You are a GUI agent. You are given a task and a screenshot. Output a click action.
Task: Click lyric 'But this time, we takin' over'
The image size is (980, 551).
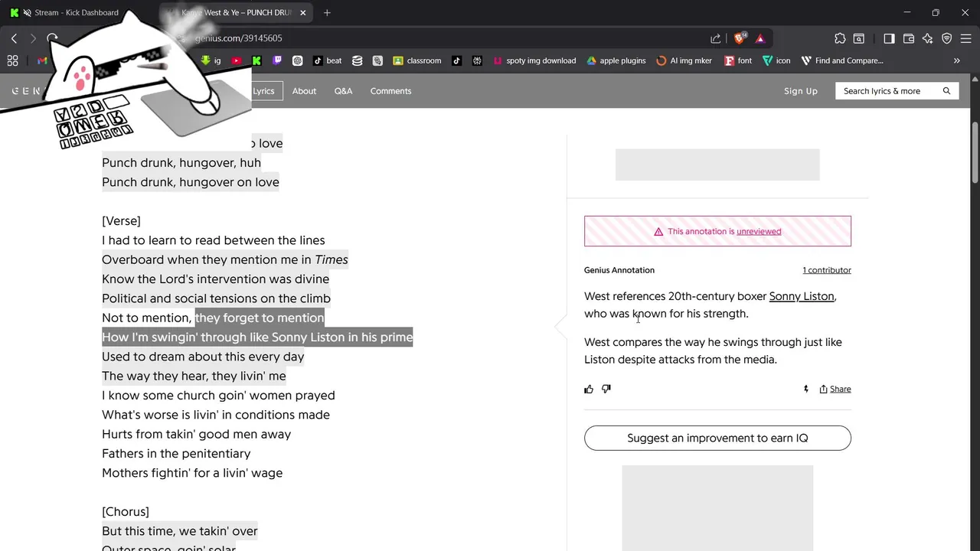point(180,531)
